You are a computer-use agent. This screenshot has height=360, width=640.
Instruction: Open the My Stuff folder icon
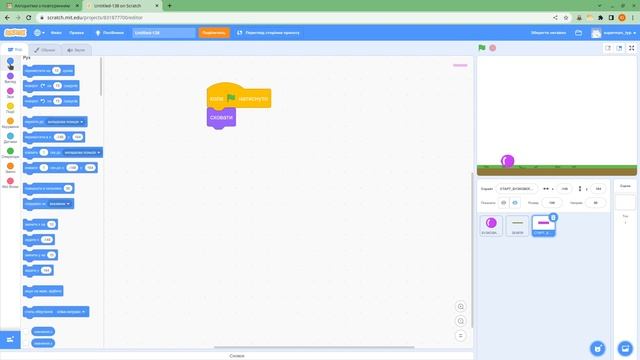point(578,33)
